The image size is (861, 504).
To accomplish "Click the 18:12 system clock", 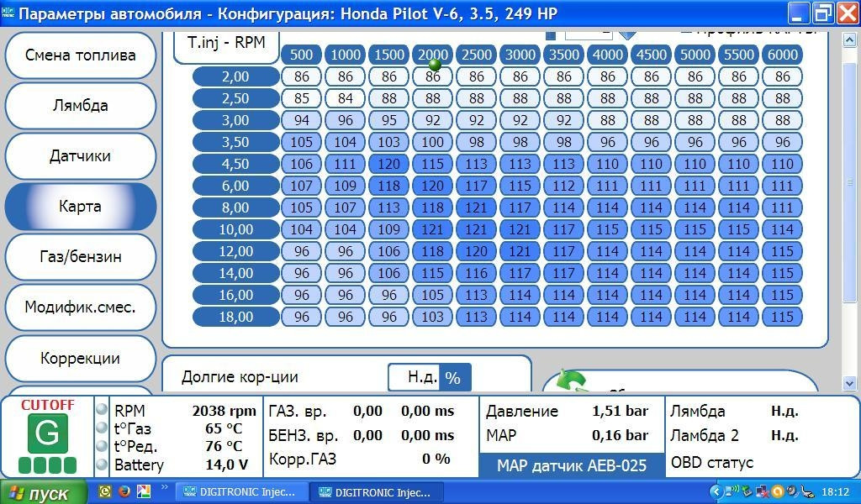I will click(836, 492).
